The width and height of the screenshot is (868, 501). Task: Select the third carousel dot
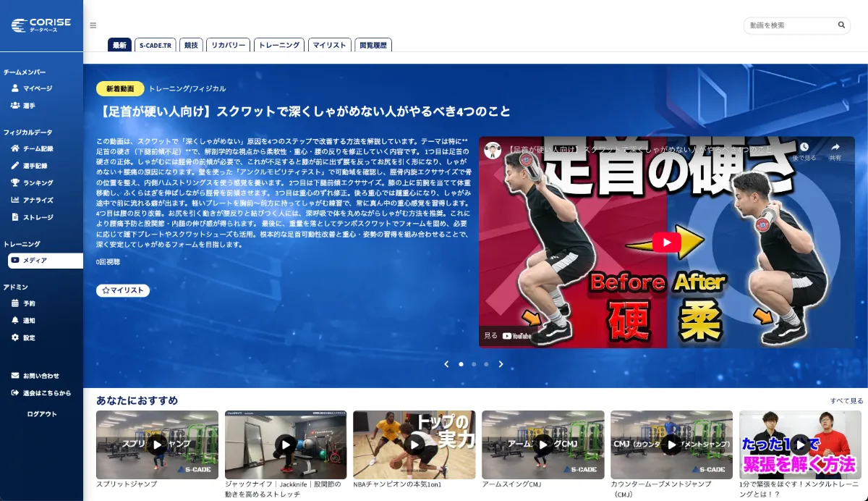(486, 364)
